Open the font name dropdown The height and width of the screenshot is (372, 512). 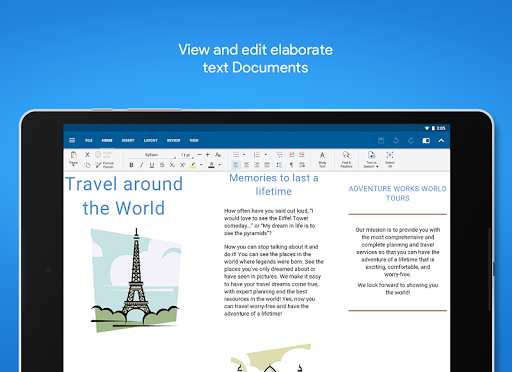pyautogui.click(x=152, y=155)
